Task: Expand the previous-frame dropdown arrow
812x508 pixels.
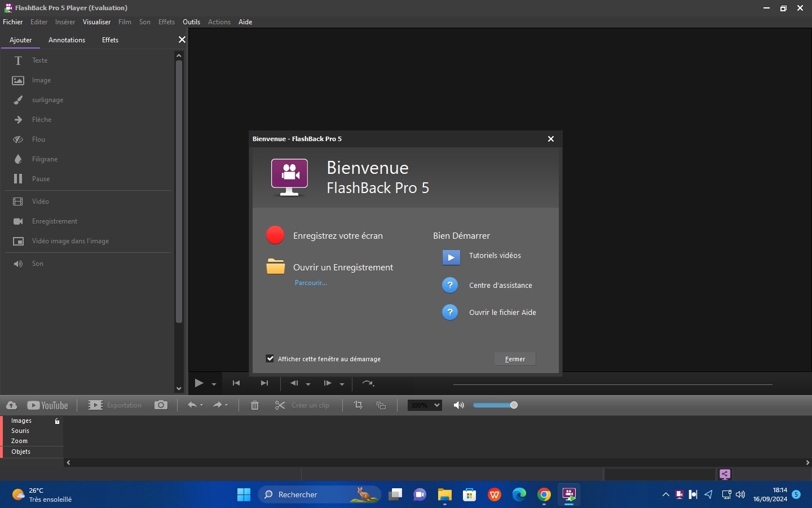Action: coord(308,384)
